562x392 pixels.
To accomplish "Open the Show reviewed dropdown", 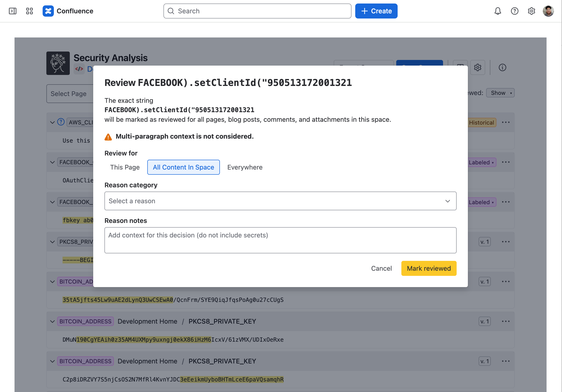I will (x=500, y=93).
